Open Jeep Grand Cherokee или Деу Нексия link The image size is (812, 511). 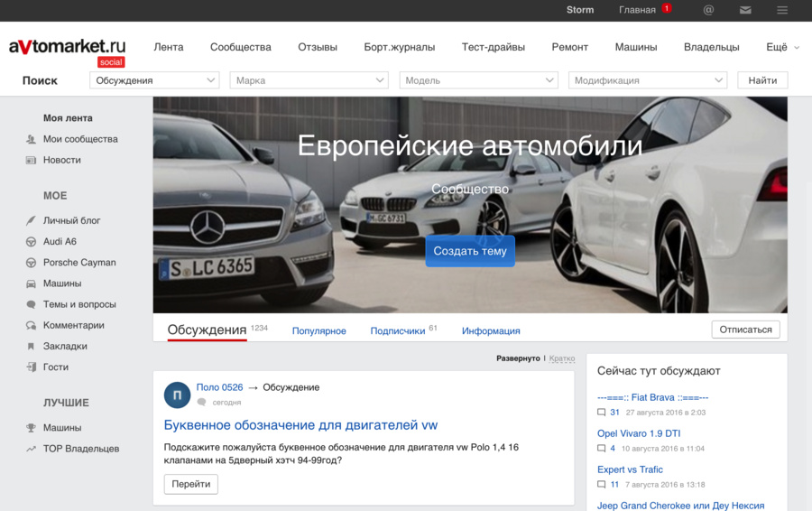pyautogui.click(x=680, y=506)
